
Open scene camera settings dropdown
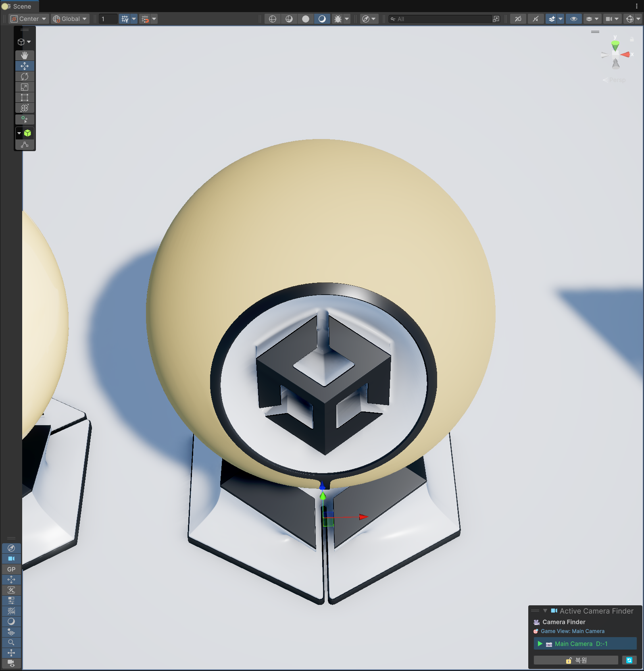tap(612, 19)
